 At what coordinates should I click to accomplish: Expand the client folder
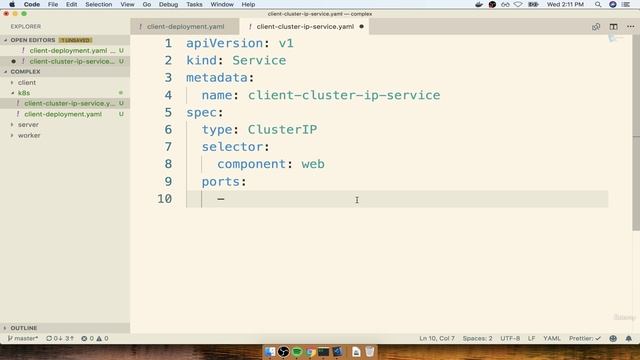12,82
